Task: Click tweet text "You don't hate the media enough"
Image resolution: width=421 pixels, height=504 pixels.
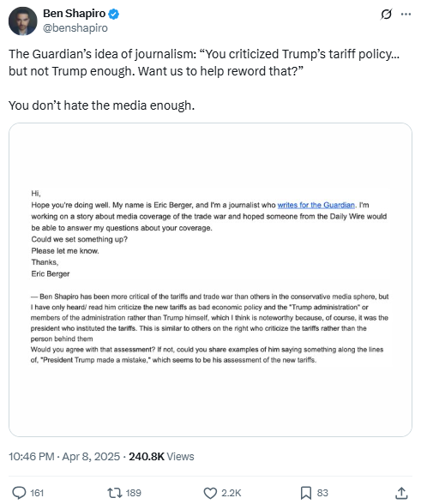Action: click(x=101, y=105)
